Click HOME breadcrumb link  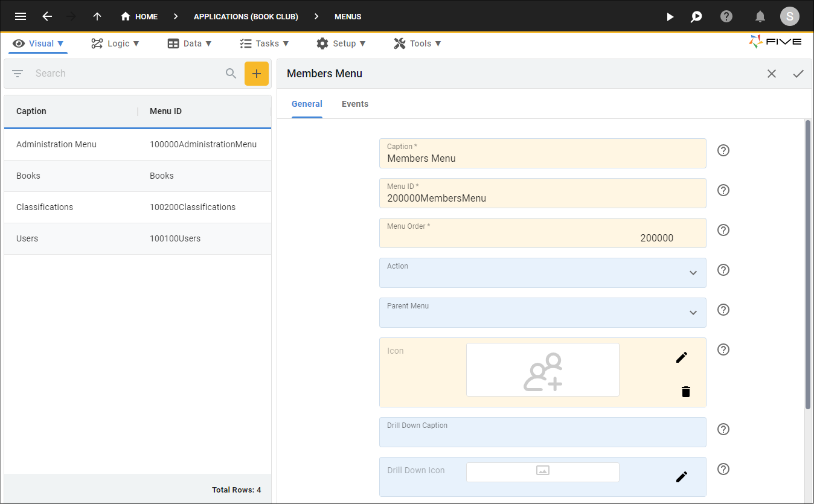point(146,17)
